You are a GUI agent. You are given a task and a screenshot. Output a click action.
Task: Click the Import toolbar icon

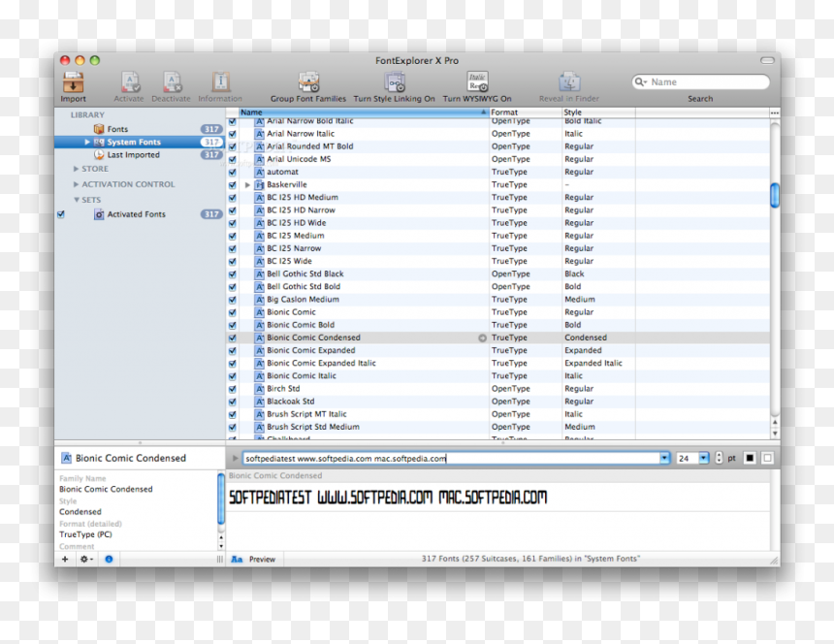73,82
